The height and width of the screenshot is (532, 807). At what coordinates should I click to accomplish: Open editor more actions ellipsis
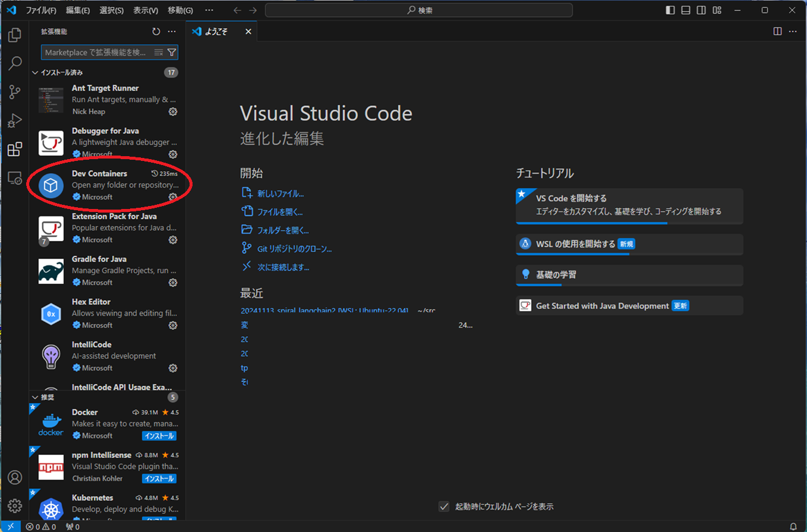[793, 31]
